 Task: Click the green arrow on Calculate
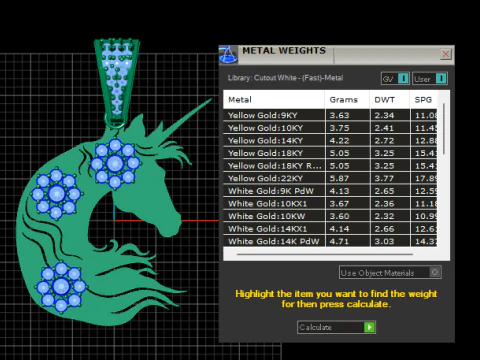click(x=369, y=327)
